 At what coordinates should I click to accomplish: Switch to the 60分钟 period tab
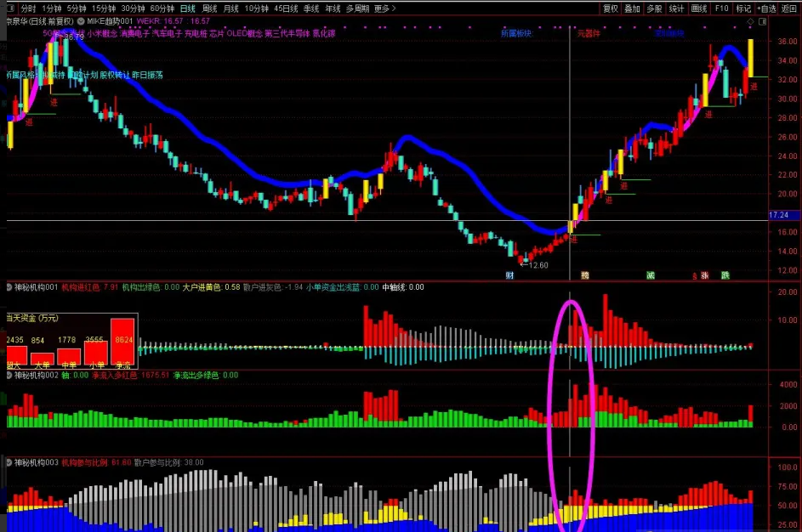pyautogui.click(x=162, y=8)
